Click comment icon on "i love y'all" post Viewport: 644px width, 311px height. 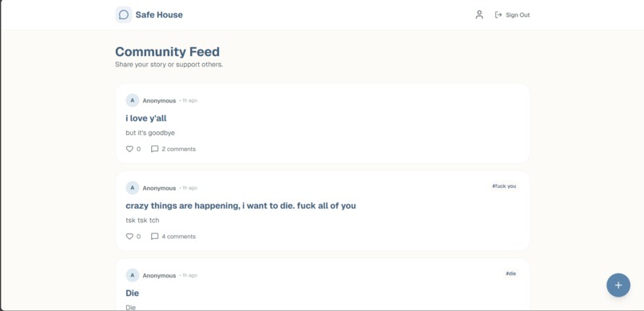[x=154, y=150]
